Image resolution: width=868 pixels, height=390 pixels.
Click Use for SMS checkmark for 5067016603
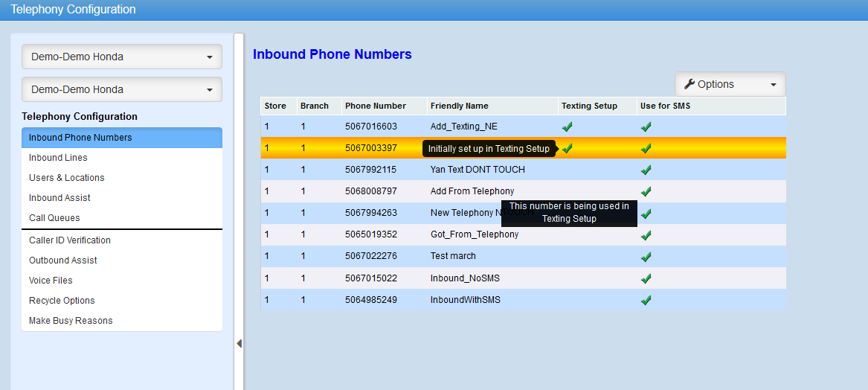pyautogui.click(x=646, y=127)
